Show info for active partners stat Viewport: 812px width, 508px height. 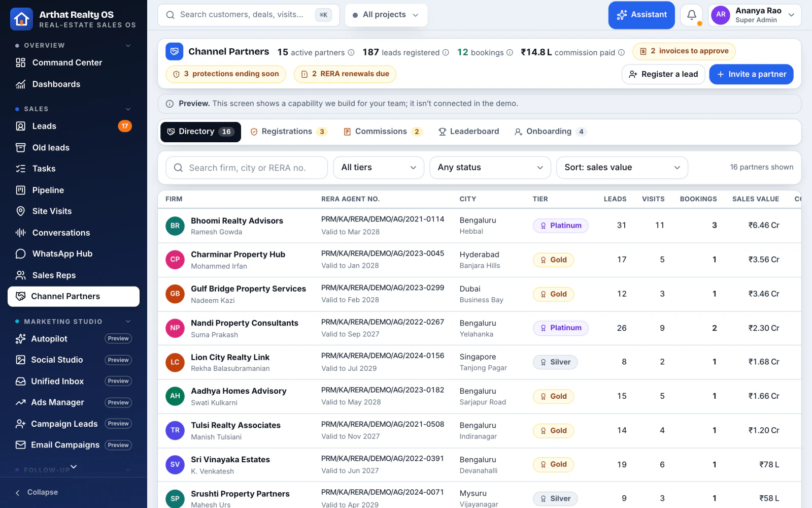[351, 52]
